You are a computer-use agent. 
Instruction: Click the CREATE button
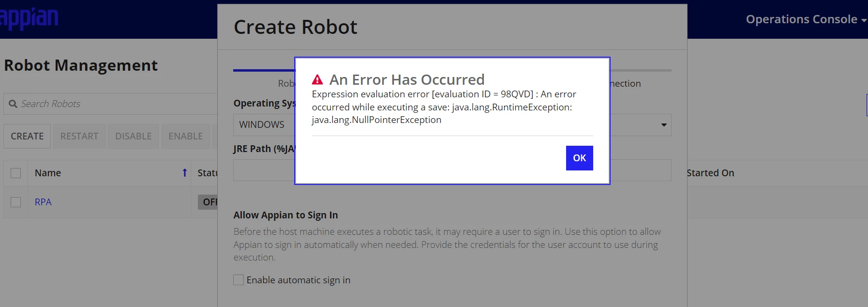point(27,136)
